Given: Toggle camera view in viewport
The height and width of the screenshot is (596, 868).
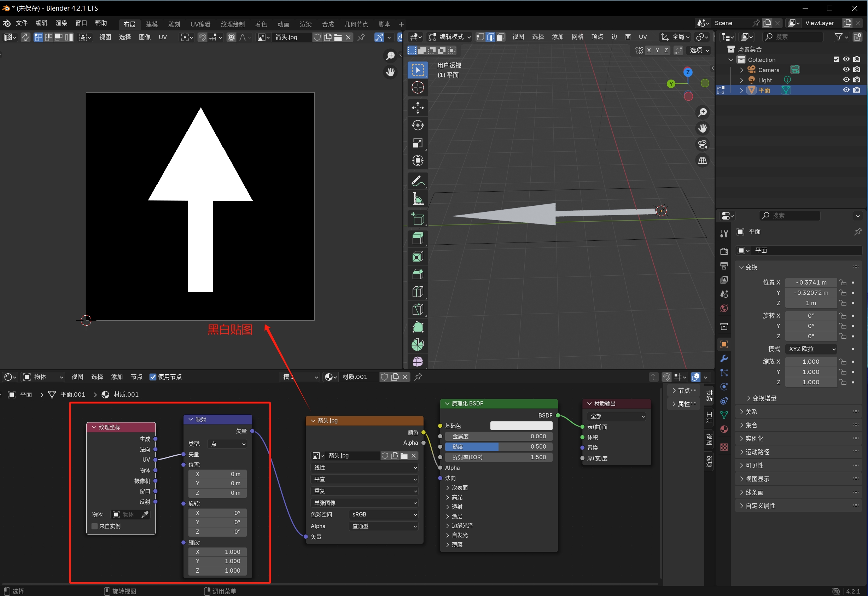Looking at the screenshot, I should pos(702,145).
